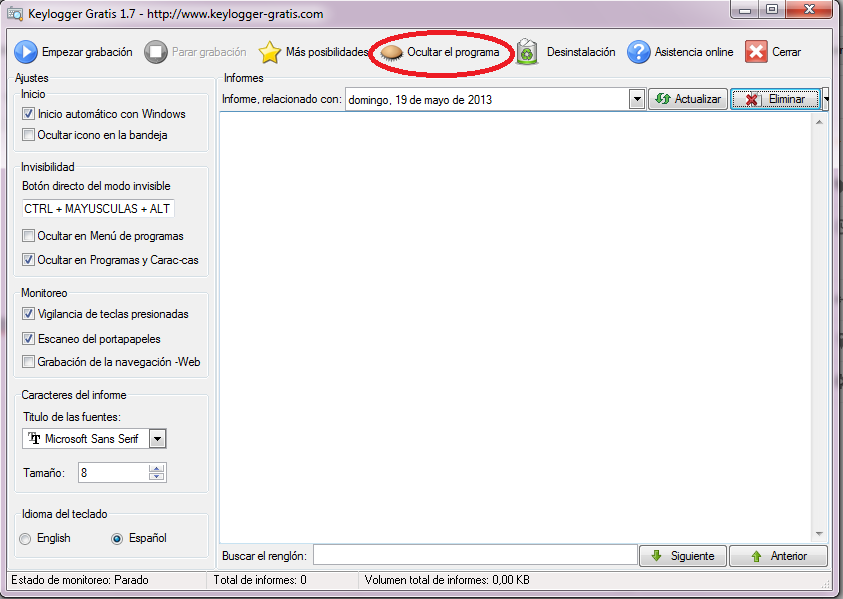Select Español keyboard language radio button

click(117, 538)
